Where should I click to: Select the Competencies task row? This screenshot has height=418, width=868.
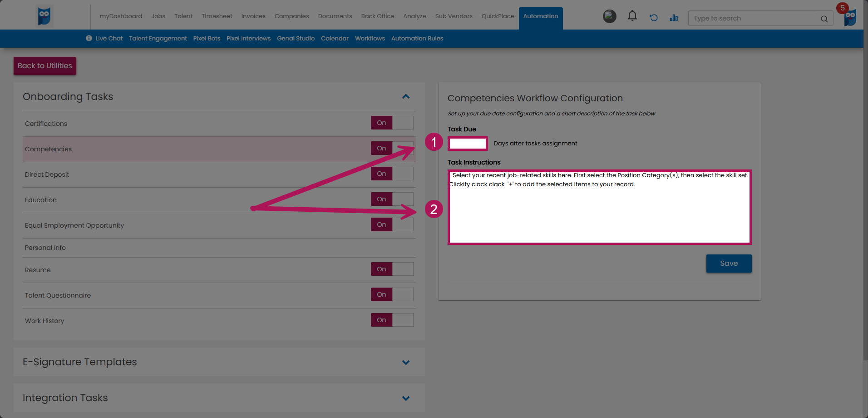click(x=219, y=149)
